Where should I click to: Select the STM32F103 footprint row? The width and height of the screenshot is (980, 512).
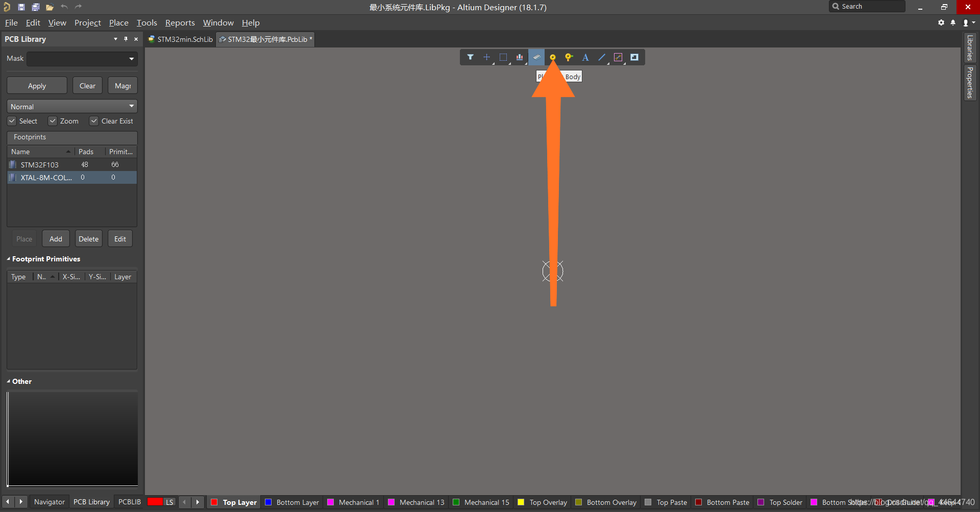point(72,164)
